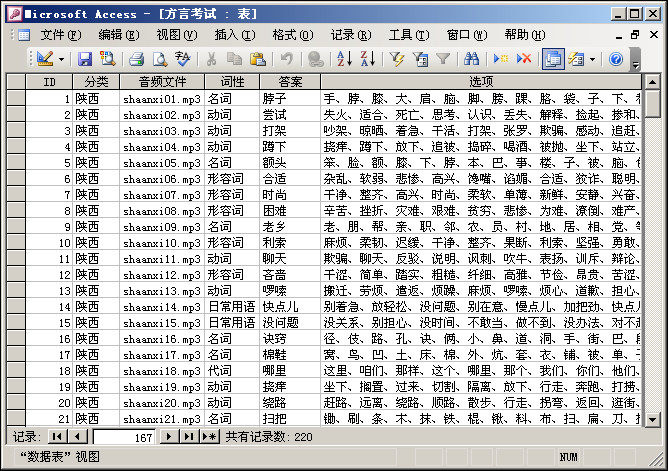Select the 音频文件 column header

coord(162,82)
